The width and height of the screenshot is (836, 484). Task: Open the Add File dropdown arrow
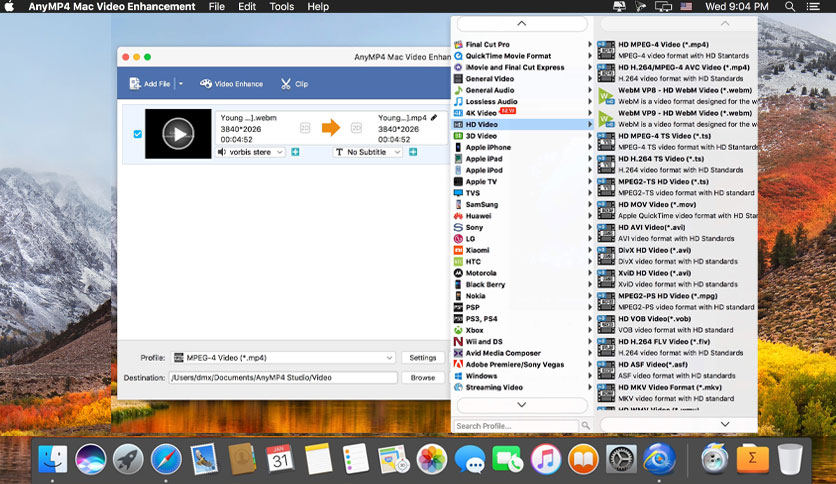point(181,84)
